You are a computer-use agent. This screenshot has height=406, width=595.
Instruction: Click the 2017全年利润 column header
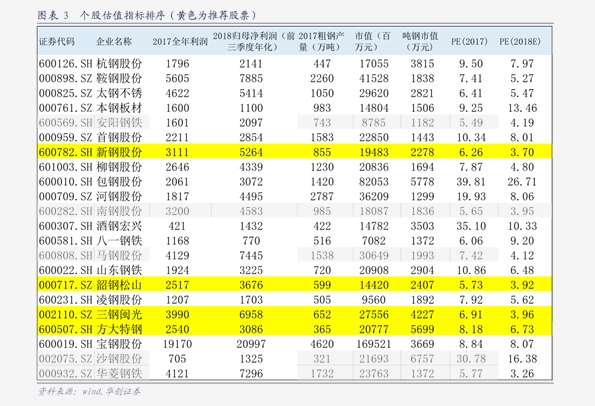point(180,41)
